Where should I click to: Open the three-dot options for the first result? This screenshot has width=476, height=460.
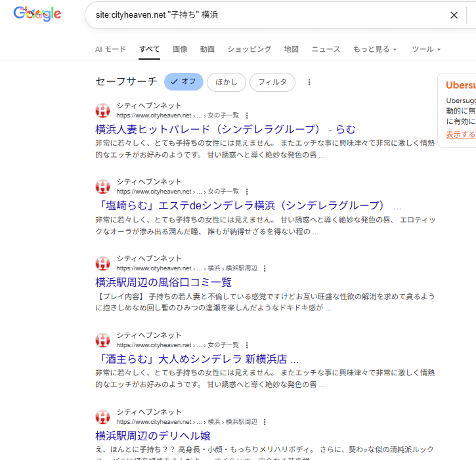tap(247, 115)
